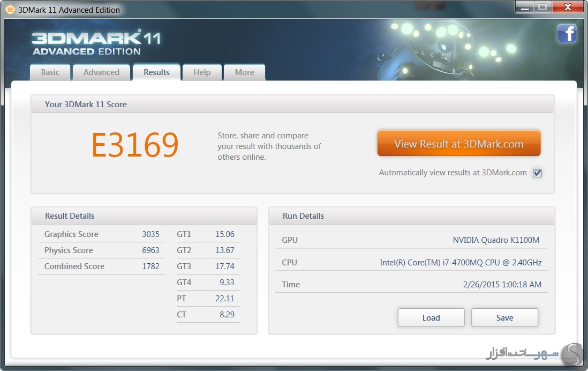Click the Combined Score value 1782
The height and width of the screenshot is (371, 588).
(151, 266)
